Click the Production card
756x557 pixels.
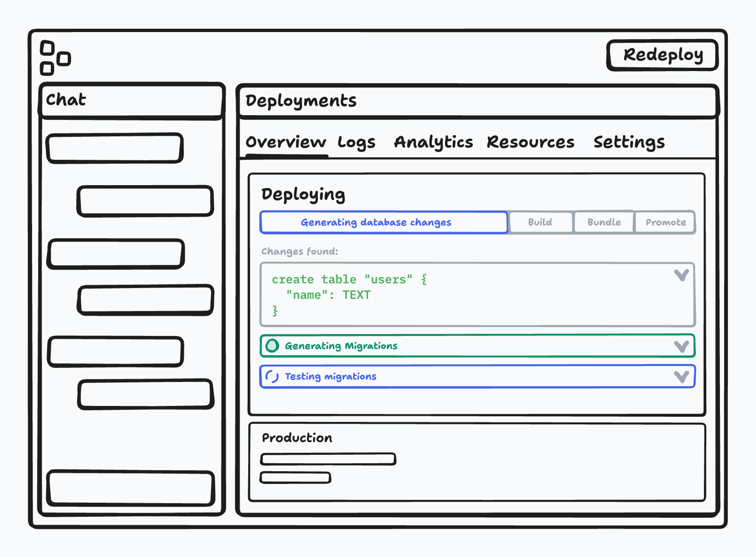pyautogui.click(x=477, y=462)
